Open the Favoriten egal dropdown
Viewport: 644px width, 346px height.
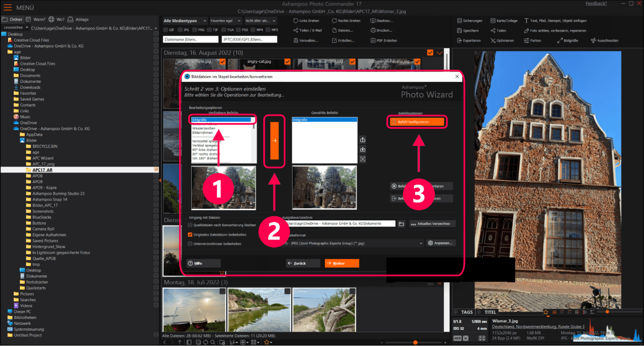pos(225,21)
